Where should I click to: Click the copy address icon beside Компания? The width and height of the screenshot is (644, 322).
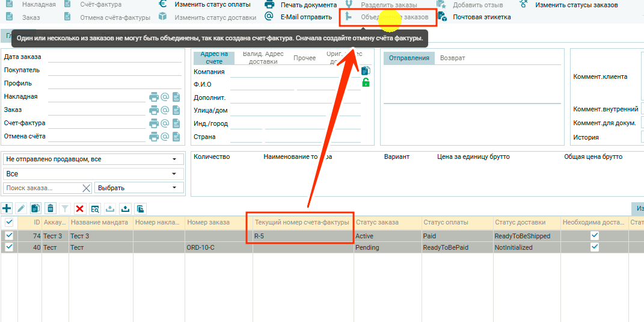point(366,71)
